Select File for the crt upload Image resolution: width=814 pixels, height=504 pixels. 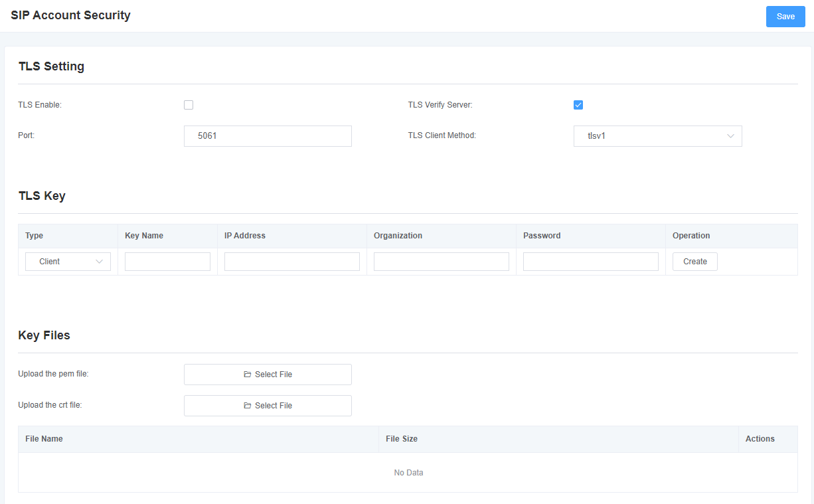(268, 406)
